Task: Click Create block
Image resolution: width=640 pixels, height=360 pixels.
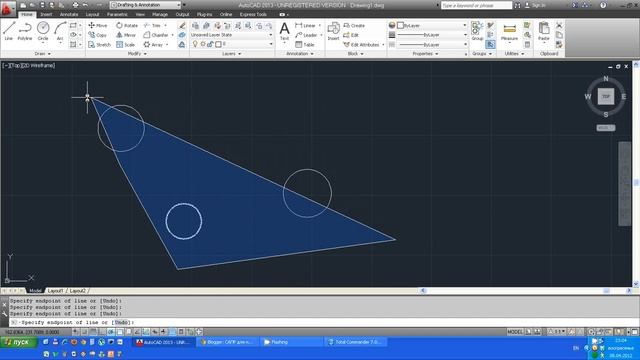Action: coord(354,25)
